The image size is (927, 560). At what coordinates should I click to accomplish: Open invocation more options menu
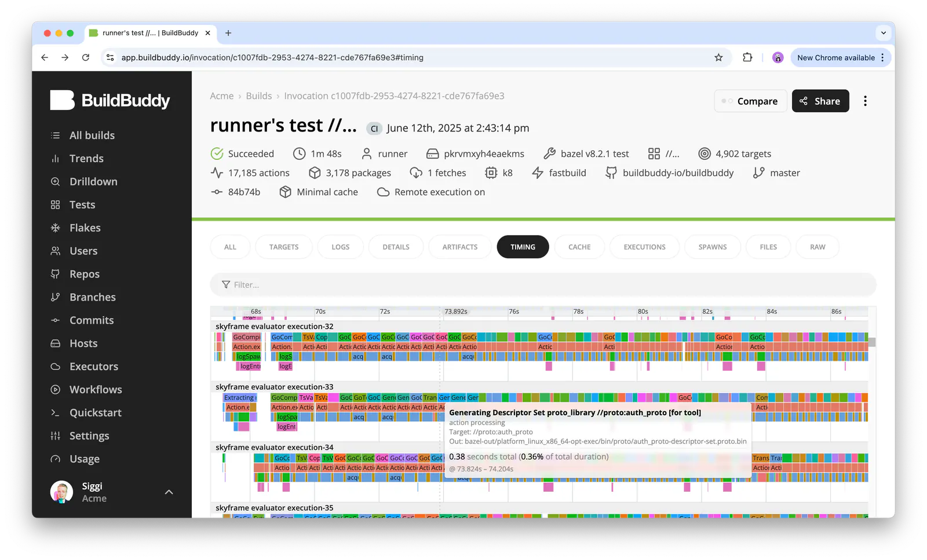click(865, 101)
